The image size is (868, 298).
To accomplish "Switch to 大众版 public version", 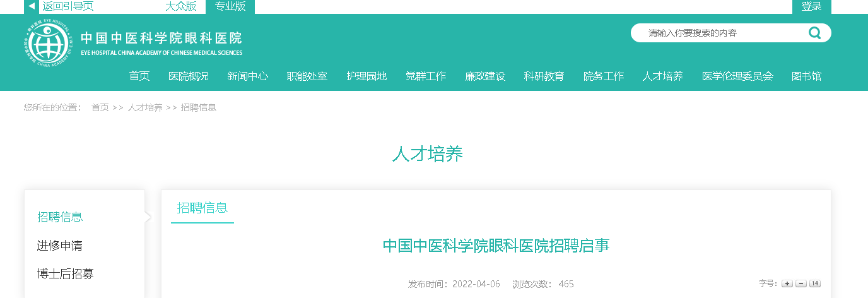I will [180, 6].
